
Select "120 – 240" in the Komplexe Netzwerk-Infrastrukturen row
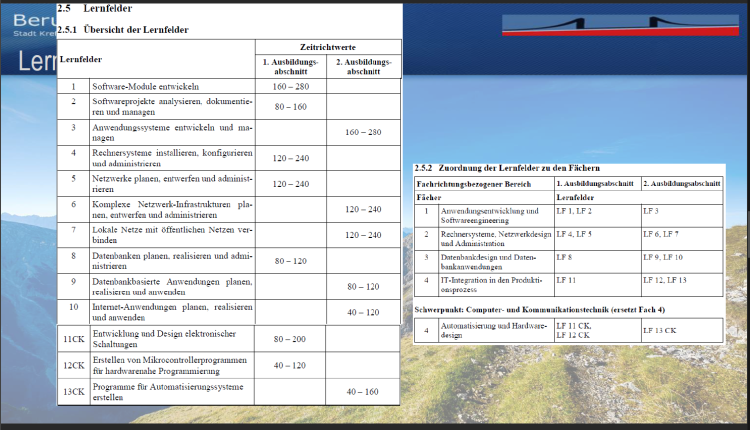(364, 209)
